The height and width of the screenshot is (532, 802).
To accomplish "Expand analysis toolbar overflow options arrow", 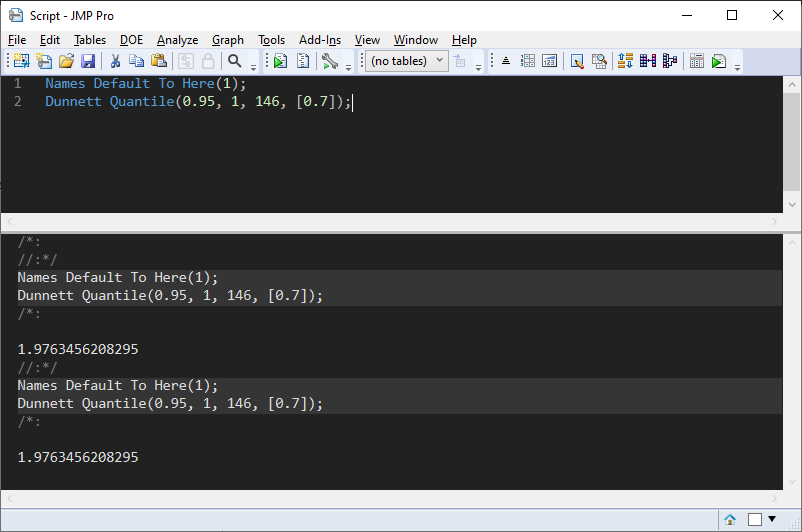I will pos(737,68).
